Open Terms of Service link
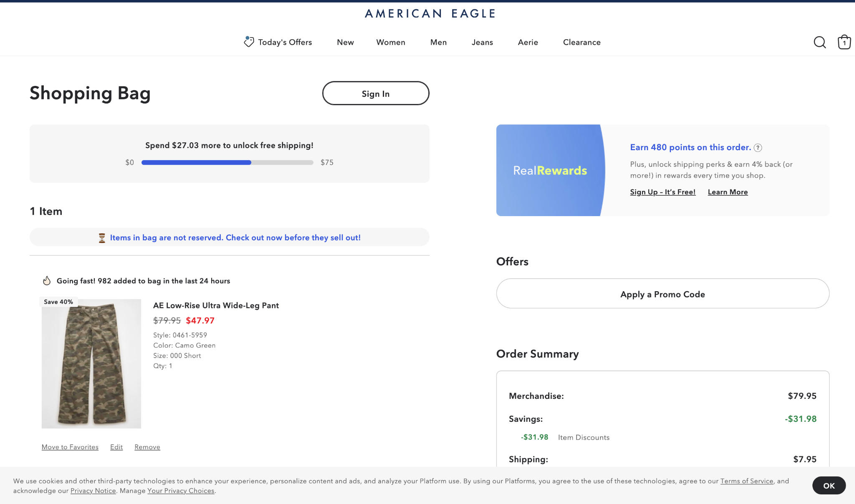Image resolution: width=855 pixels, height=504 pixels. tap(746, 481)
